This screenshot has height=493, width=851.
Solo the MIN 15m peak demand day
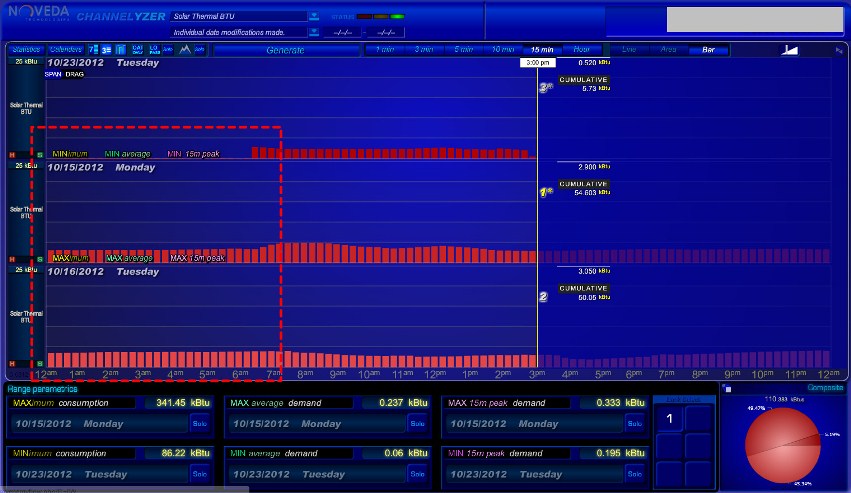634,474
